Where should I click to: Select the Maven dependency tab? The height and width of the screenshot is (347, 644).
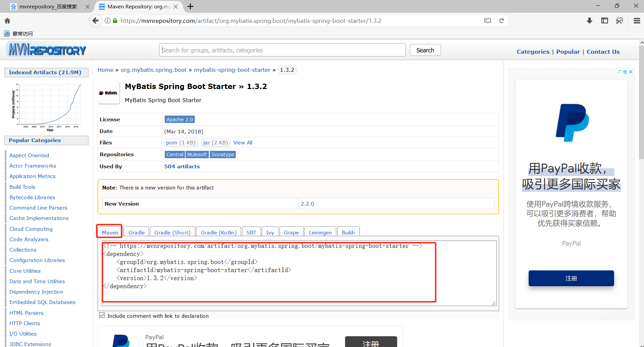[x=110, y=232]
